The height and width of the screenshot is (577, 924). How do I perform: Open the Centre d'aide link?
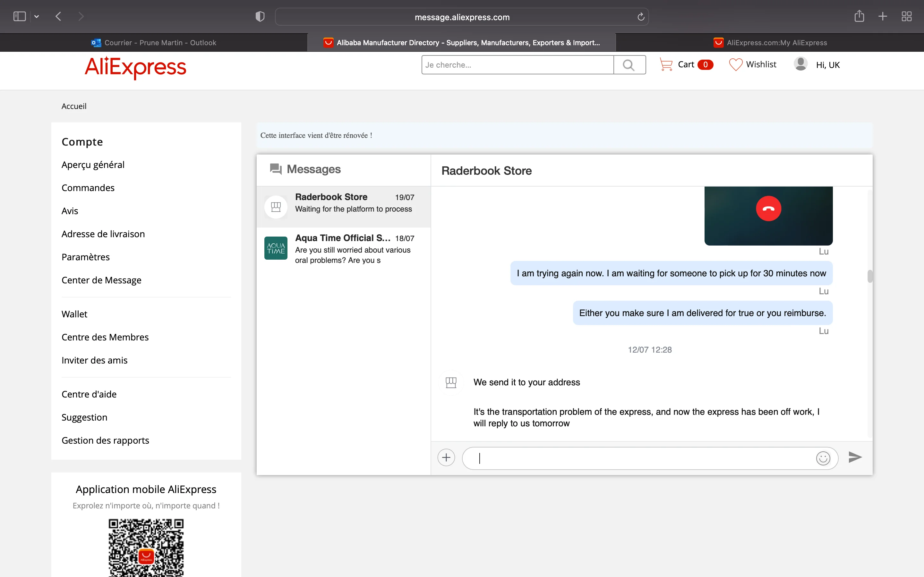(89, 394)
